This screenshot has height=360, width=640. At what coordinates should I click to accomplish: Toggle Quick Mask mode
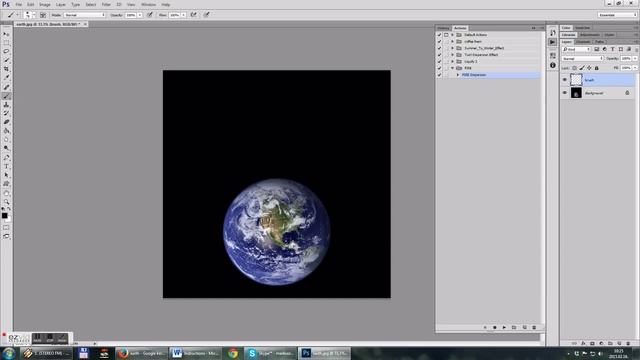pyautogui.click(x=6, y=228)
